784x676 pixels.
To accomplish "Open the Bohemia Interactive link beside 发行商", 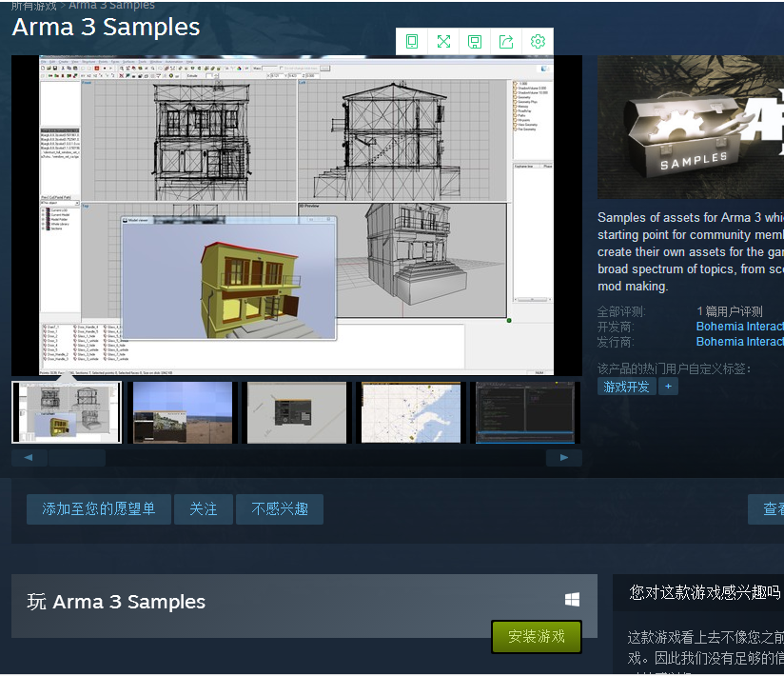I will 740,342.
